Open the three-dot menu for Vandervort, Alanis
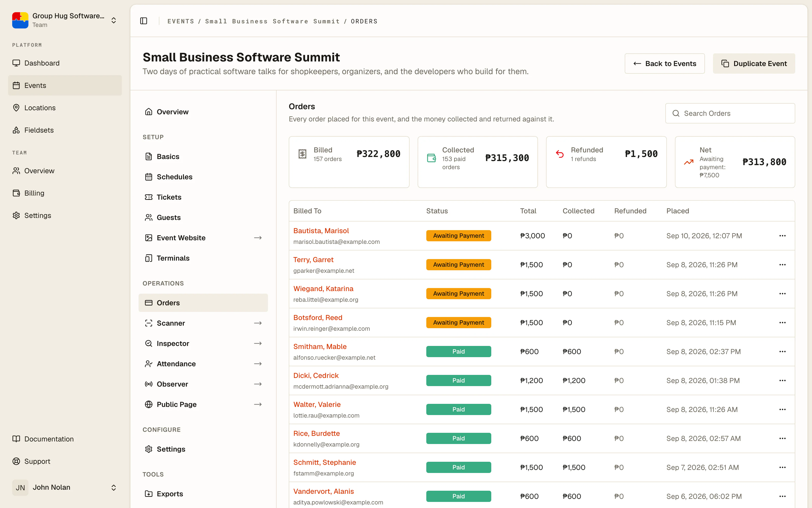Screen dimensions: 812x508 coord(783,496)
